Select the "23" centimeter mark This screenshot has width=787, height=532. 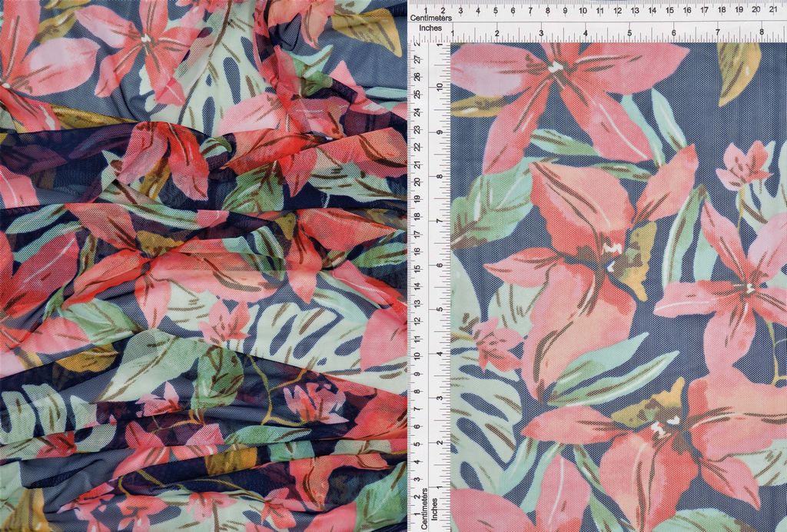click(417, 129)
